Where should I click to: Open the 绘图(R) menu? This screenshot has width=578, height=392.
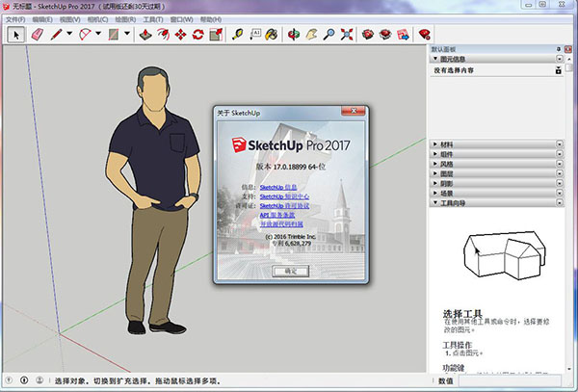pos(125,19)
